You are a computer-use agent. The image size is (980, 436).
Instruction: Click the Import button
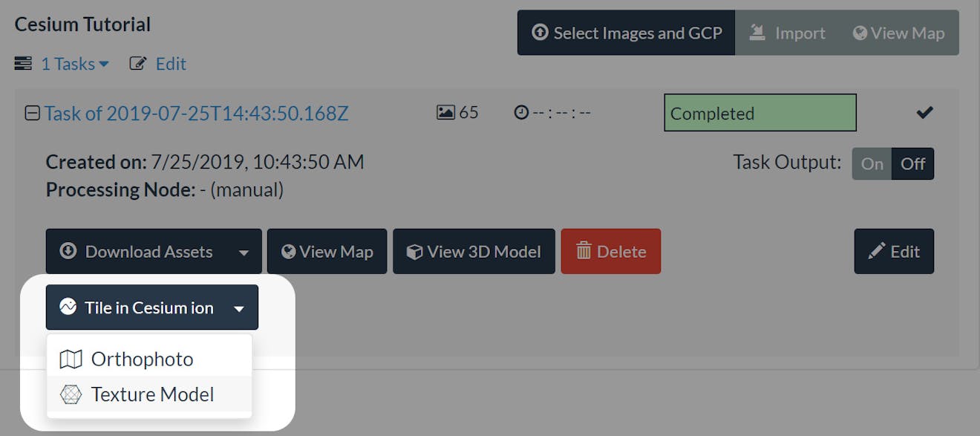788,33
